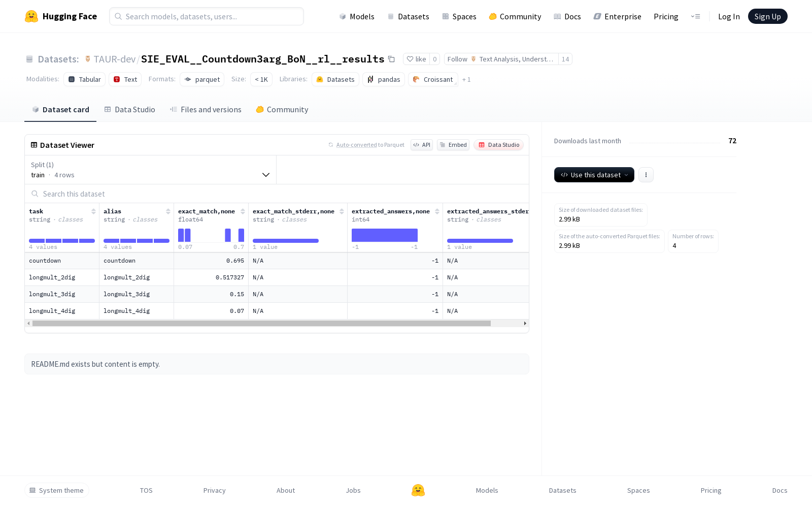This screenshot has width=812, height=508.
Task: Click the Hugging Face emoji in footer
Action: pos(418,490)
